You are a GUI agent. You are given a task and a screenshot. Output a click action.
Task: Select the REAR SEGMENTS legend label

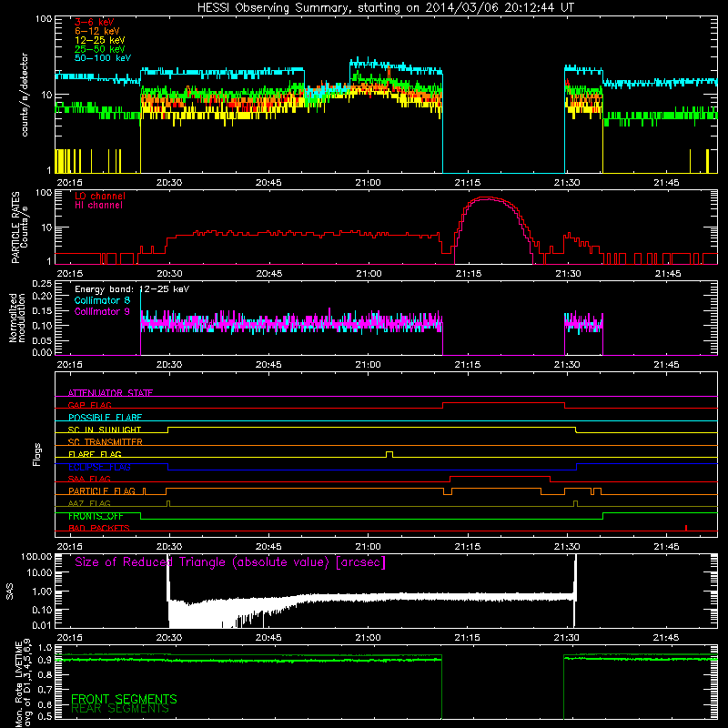pos(120,709)
